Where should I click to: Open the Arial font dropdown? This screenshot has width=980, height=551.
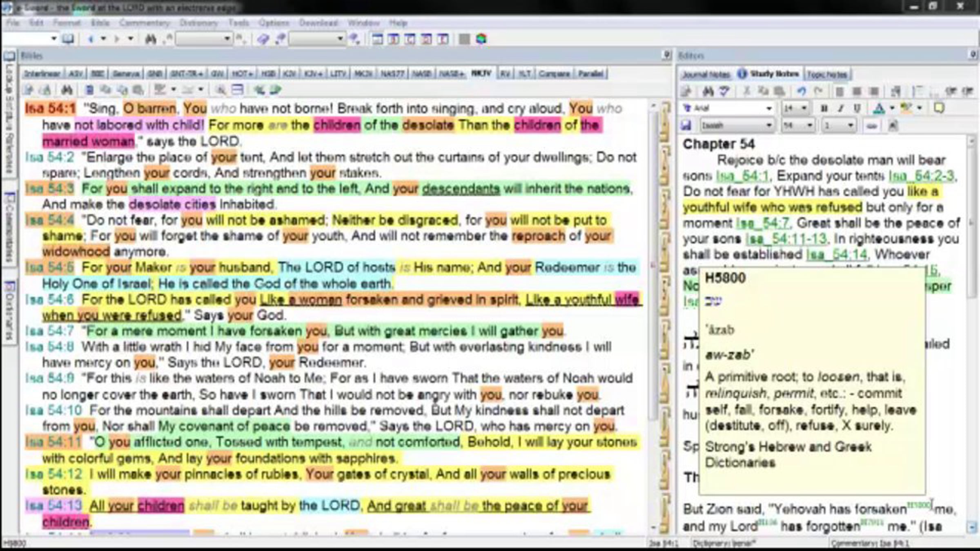768,108
